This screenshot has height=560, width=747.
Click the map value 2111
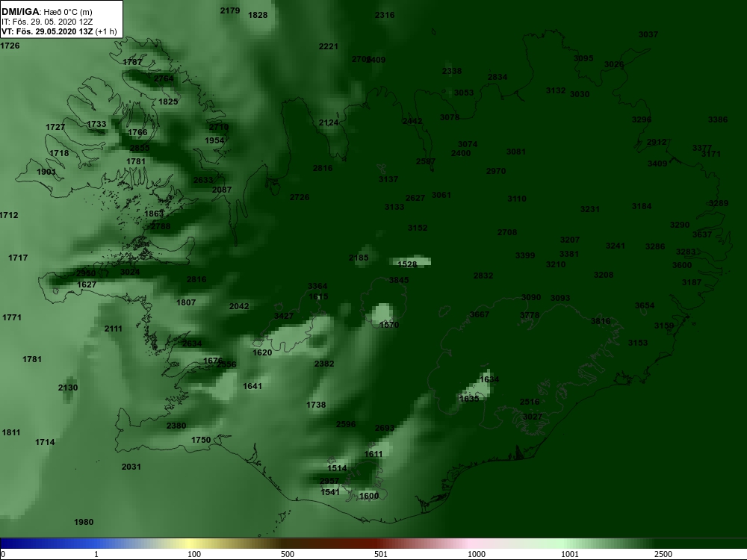point(114,329)
